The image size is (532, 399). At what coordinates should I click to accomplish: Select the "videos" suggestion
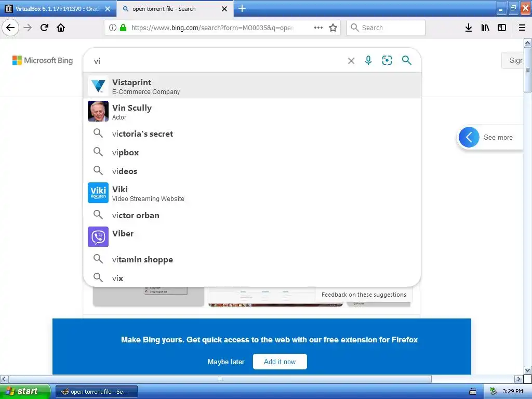tap(252, 171)
